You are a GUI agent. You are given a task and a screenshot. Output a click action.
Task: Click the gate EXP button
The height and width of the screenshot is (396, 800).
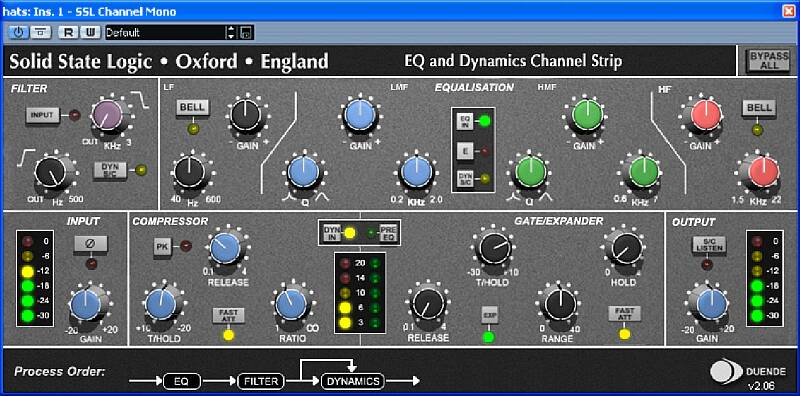(489, 316)
